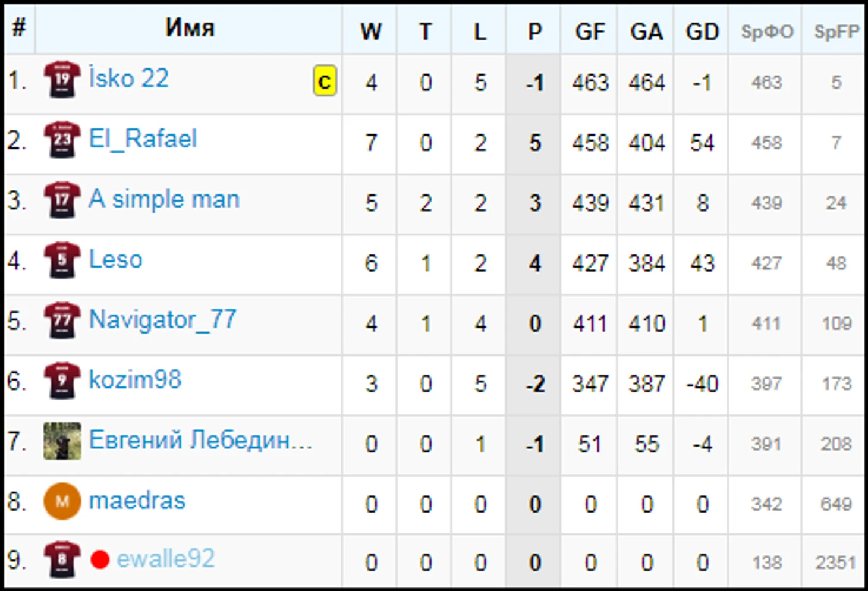Viewport: 868px width, 591px height.
Task: Open the maedras player link
Action: pyautogui.click(x=137, y=501)
